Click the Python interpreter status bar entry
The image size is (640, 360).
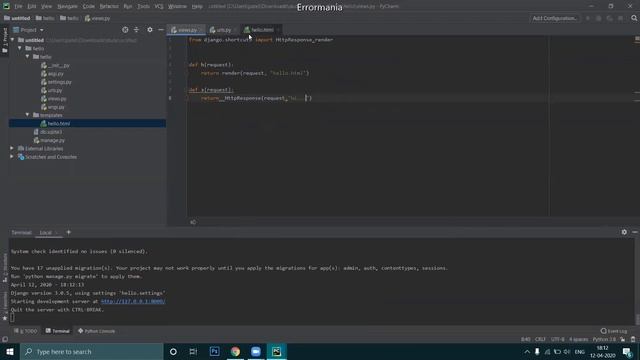pos(604,340)
